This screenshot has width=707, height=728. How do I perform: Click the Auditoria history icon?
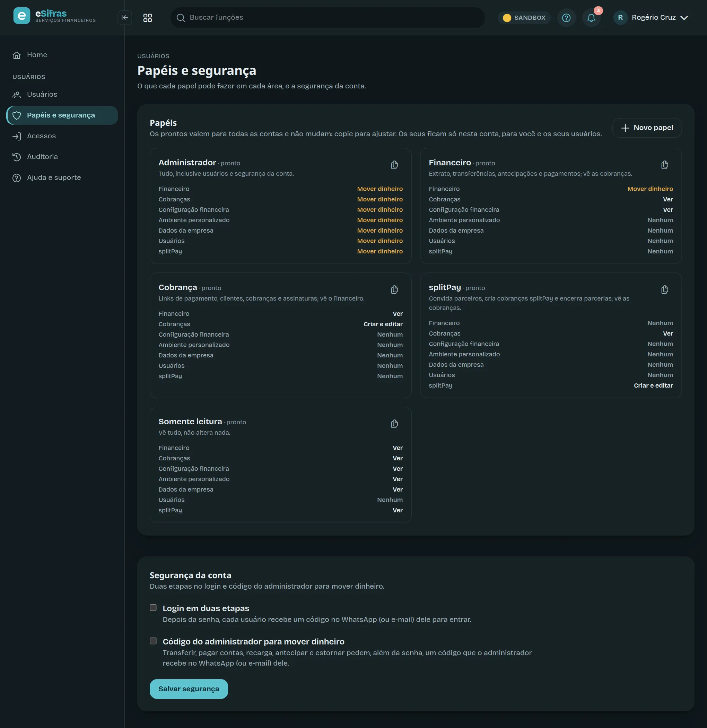17,157
